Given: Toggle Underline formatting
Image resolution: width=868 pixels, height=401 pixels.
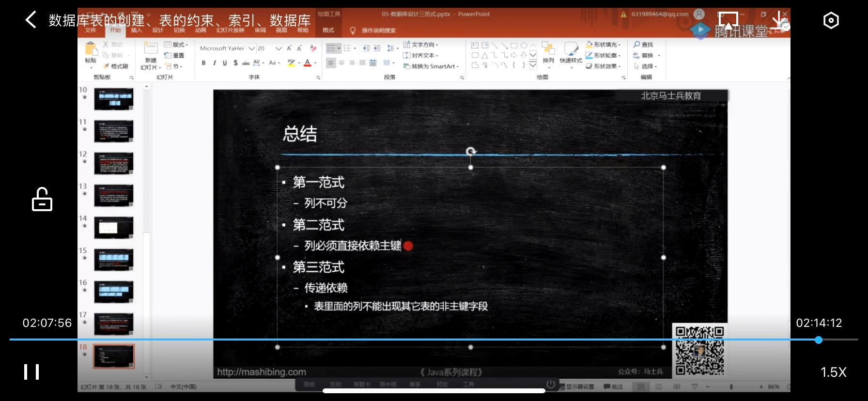Looking at the screenshot, I should point(225,63).
